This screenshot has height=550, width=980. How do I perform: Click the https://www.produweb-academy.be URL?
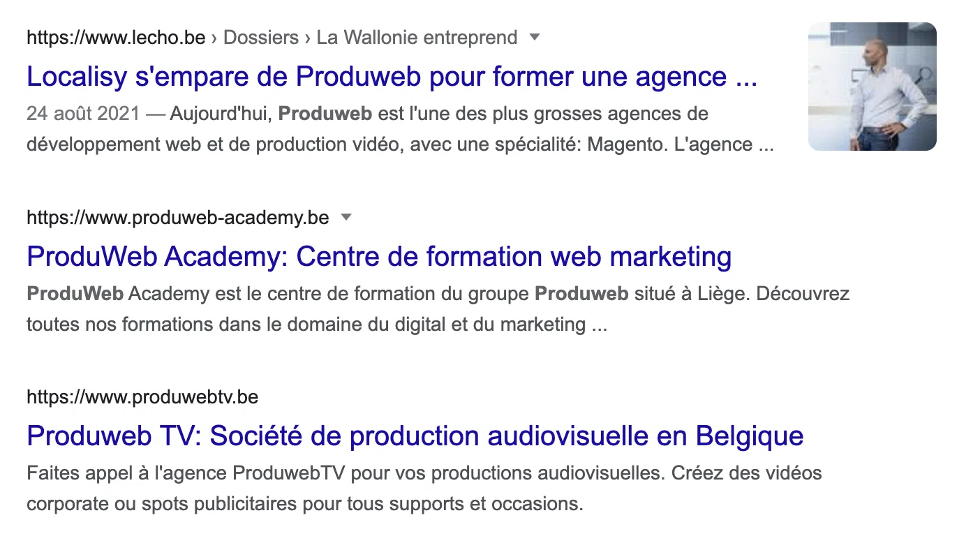point(178,218)
